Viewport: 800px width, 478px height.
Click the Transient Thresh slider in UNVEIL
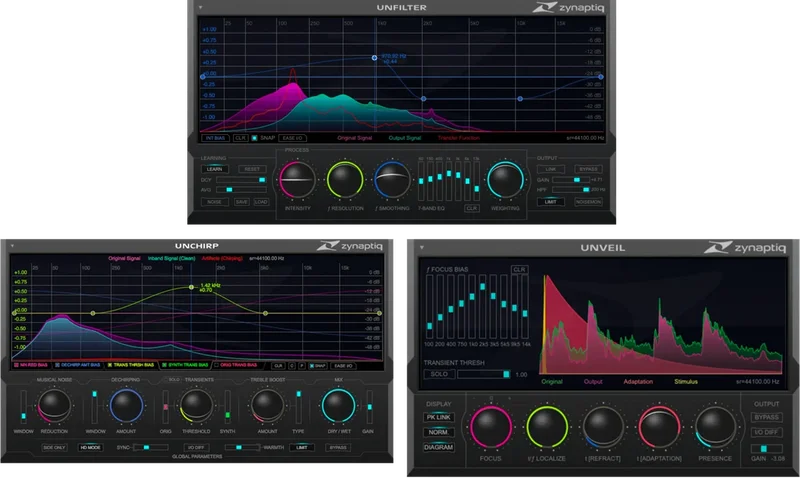[484, 374]
